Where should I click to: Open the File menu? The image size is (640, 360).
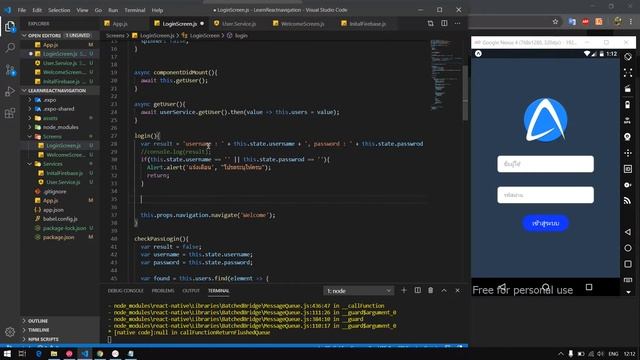coord(22,10)
